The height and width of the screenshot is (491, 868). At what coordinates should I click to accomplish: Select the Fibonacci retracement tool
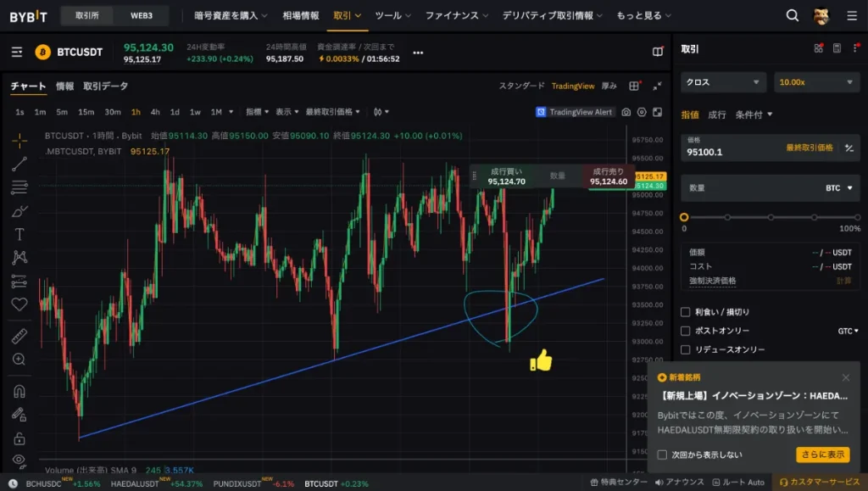coord(19,187)
